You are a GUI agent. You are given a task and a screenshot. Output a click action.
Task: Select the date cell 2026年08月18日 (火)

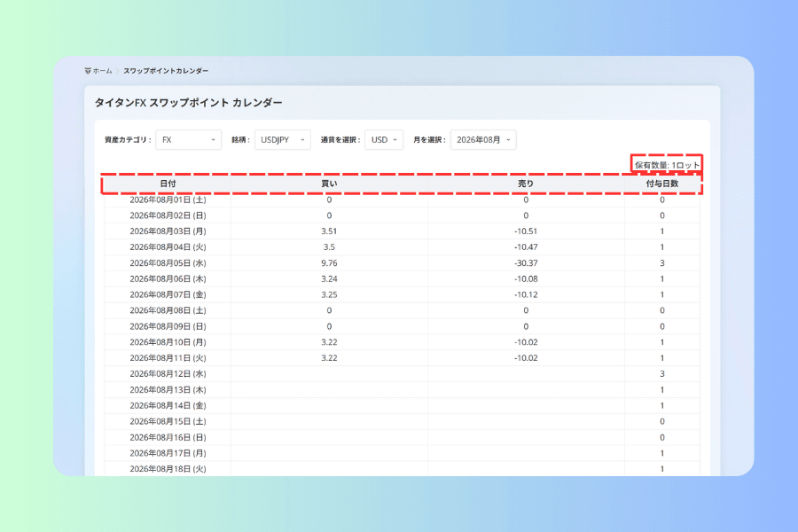click(168, 469)
